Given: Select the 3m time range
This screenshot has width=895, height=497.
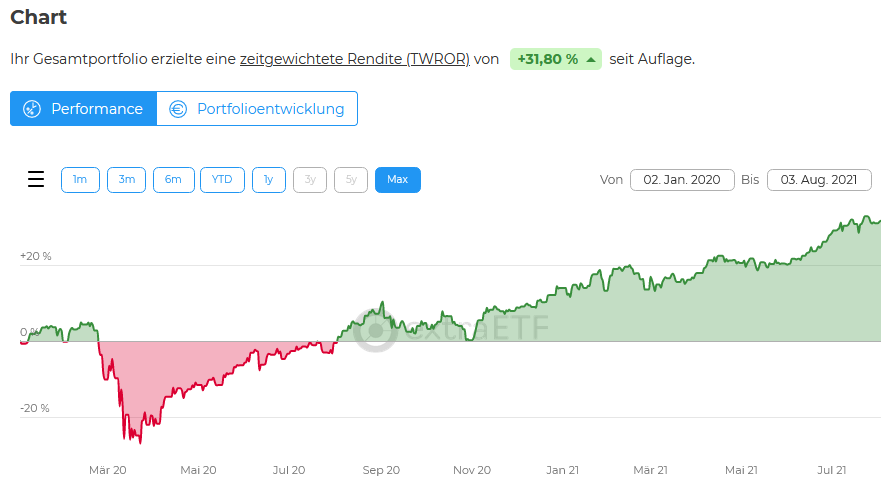Looking at the screenshot, I should [x=127, y=180].
